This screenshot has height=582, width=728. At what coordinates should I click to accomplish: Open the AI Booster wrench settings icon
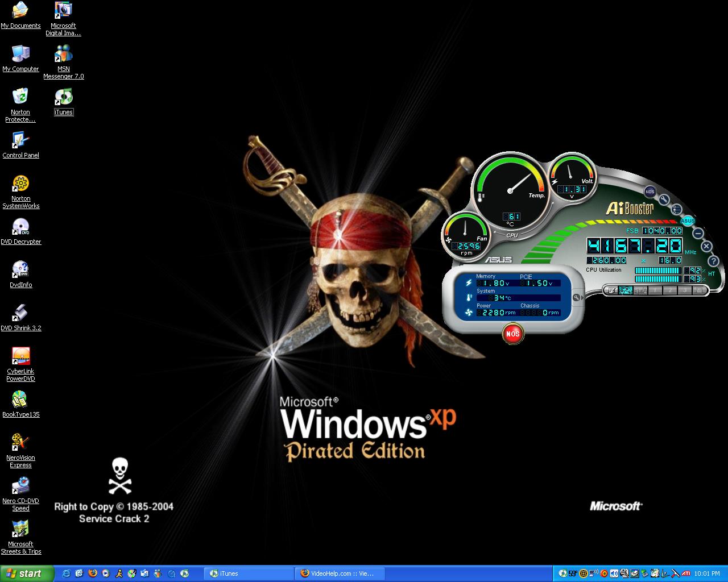click(664, 199)
